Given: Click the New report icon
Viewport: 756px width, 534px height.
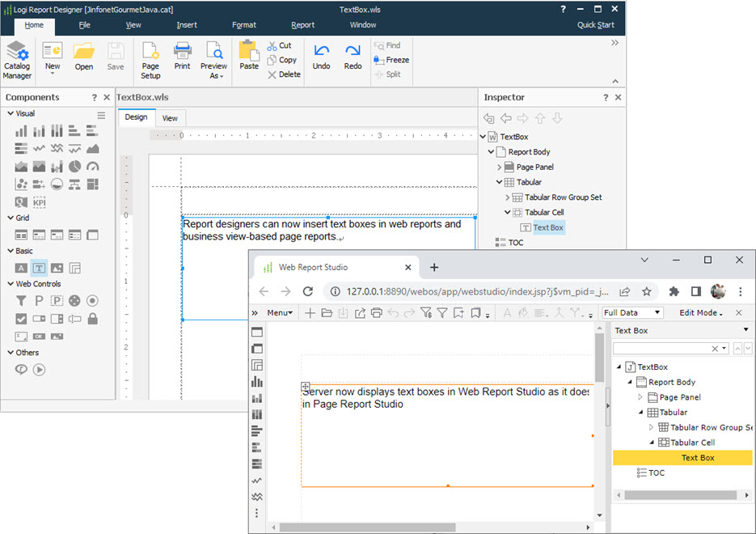Looking at the screenshot, I should pos(53,51).
